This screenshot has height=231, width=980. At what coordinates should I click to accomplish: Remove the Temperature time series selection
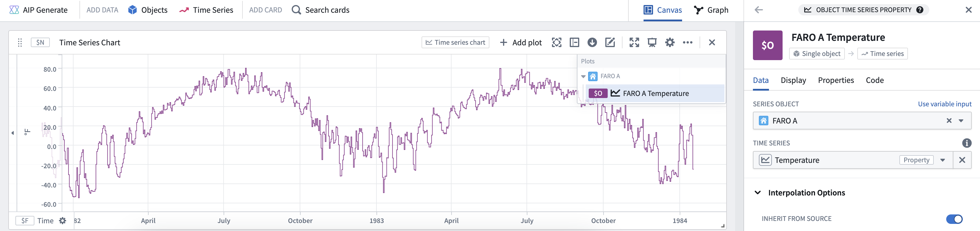pos(962,160)
